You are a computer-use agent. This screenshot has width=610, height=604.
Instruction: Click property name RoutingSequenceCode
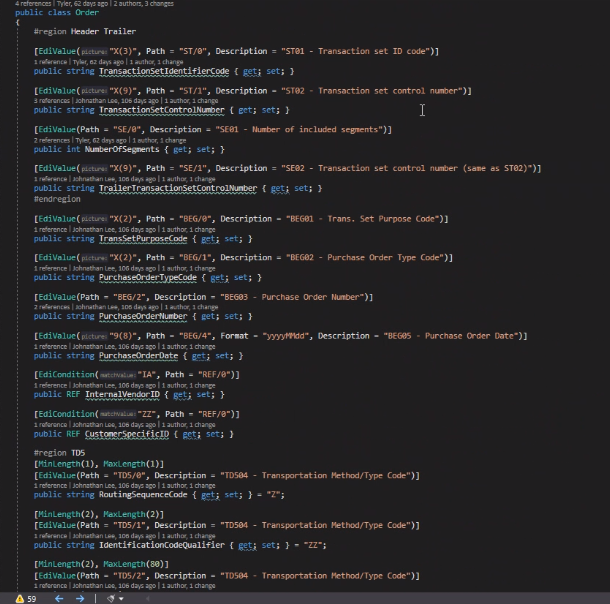[143, 495]
